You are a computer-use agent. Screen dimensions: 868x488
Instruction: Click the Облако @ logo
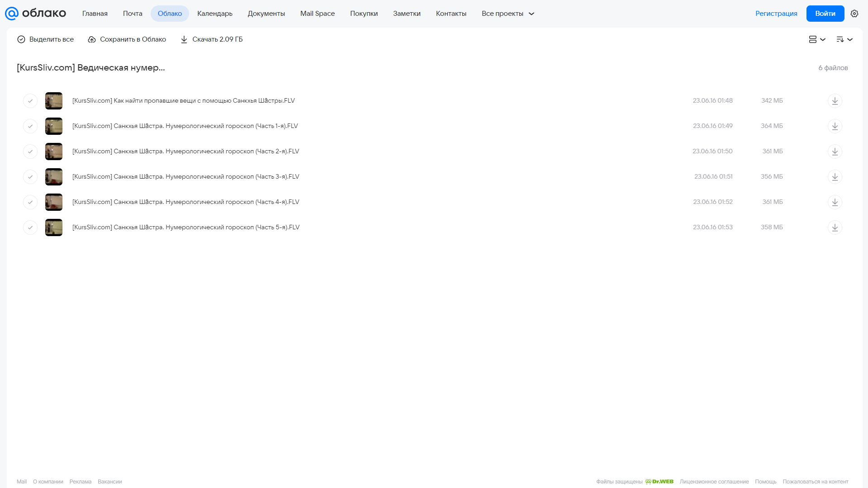pyautogui.click(x=35, y=14)
